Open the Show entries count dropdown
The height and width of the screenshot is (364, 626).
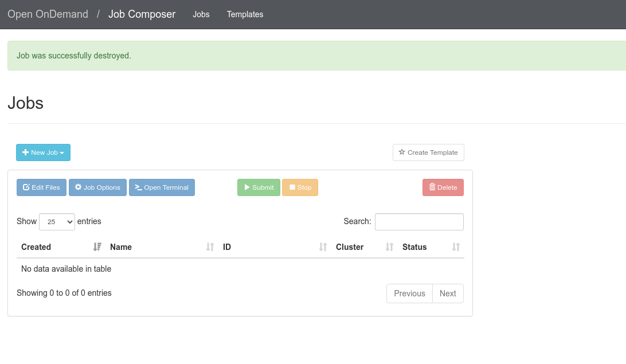[x=57, y=222]
